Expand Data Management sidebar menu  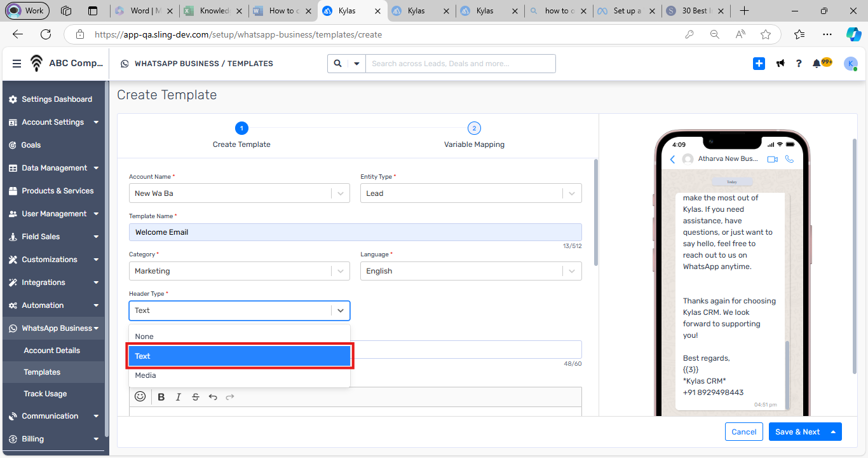coord(96,168)
